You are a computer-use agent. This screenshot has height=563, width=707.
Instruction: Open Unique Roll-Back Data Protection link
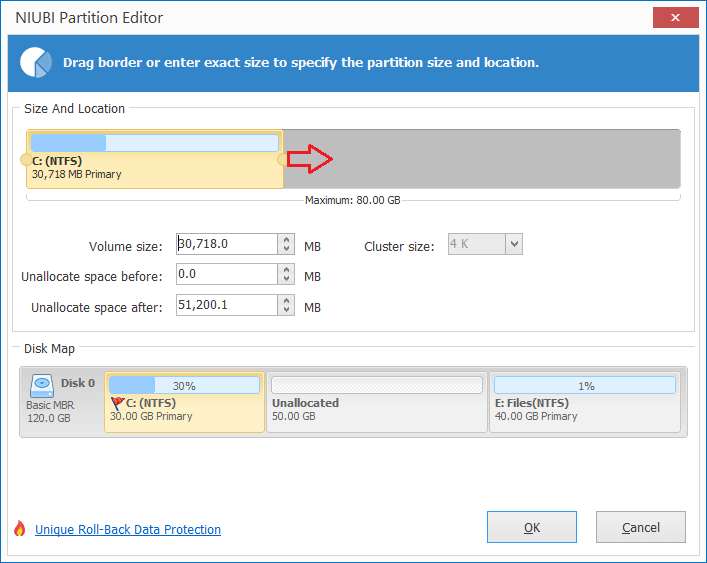[128, 529]
